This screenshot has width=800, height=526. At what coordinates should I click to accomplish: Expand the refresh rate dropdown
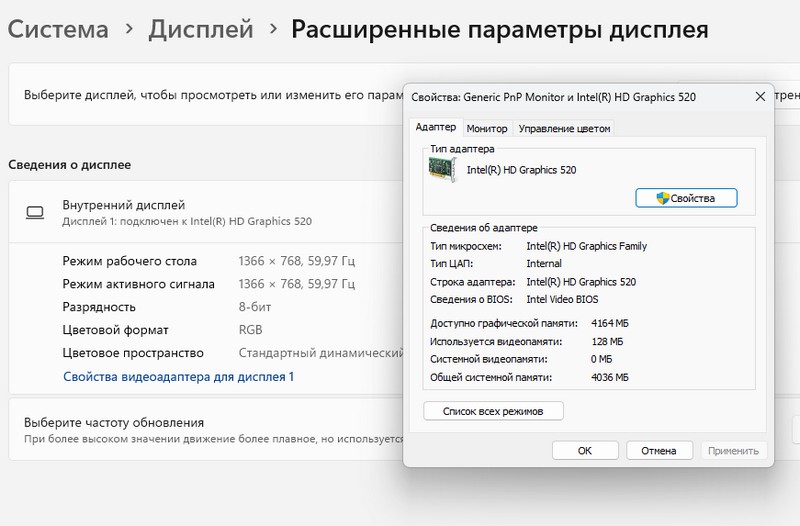pos(795,430)
